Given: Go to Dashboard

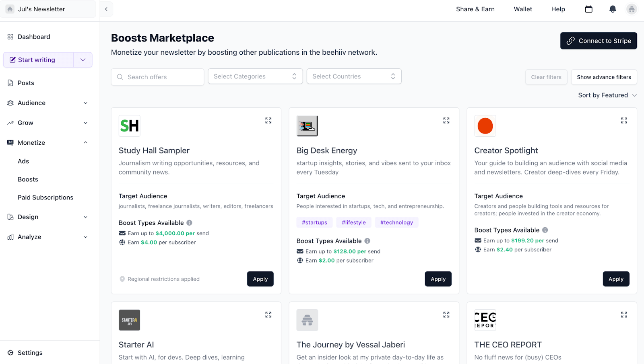Looking at the screenshot, I should (x=34, y=37).
